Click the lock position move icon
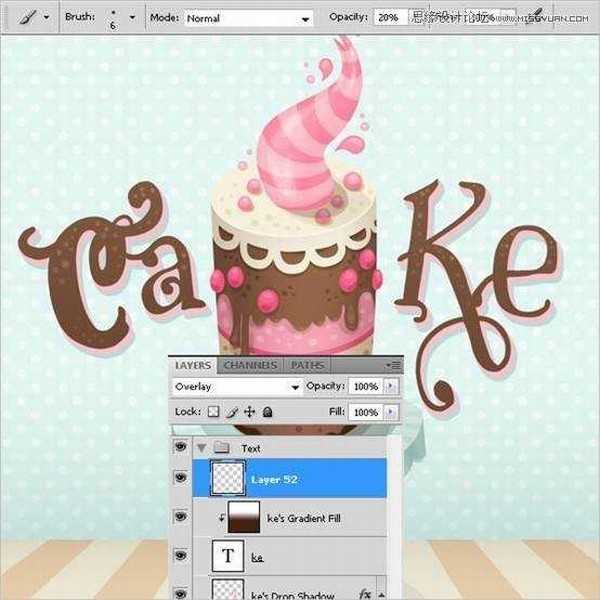 [249, 412]
